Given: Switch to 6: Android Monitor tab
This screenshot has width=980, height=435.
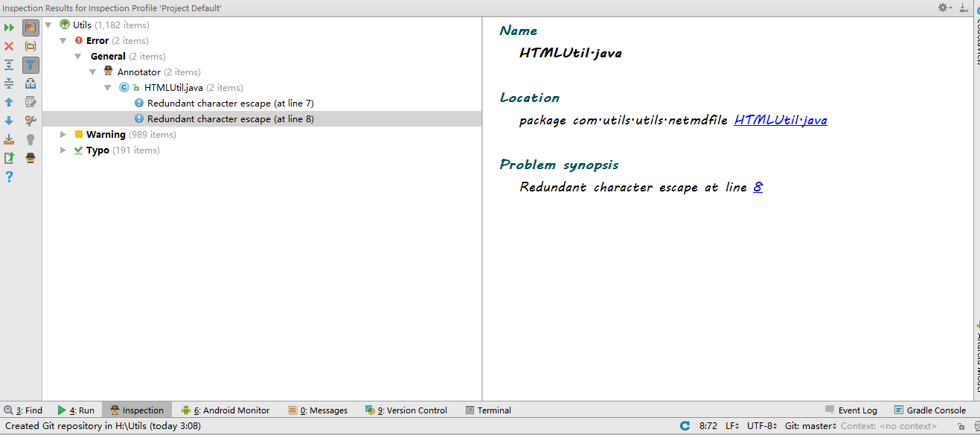Looking at the screenshot, I should tap(225, 410).
